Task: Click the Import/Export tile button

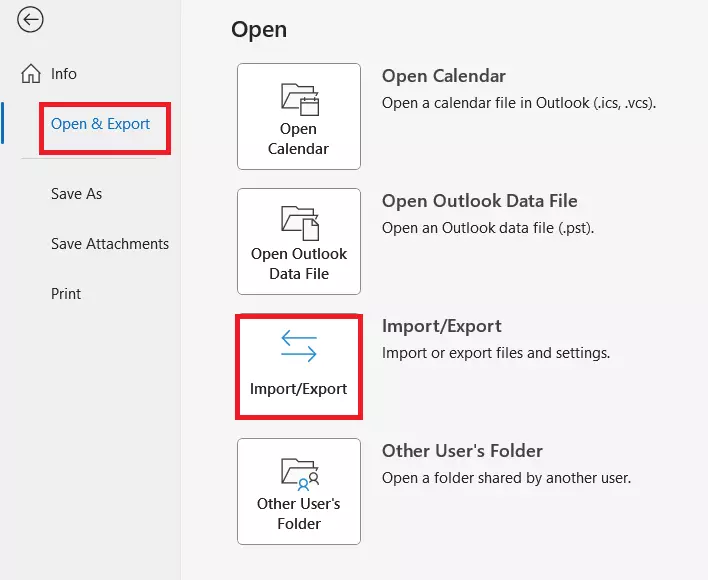Action: coord(299,367)
